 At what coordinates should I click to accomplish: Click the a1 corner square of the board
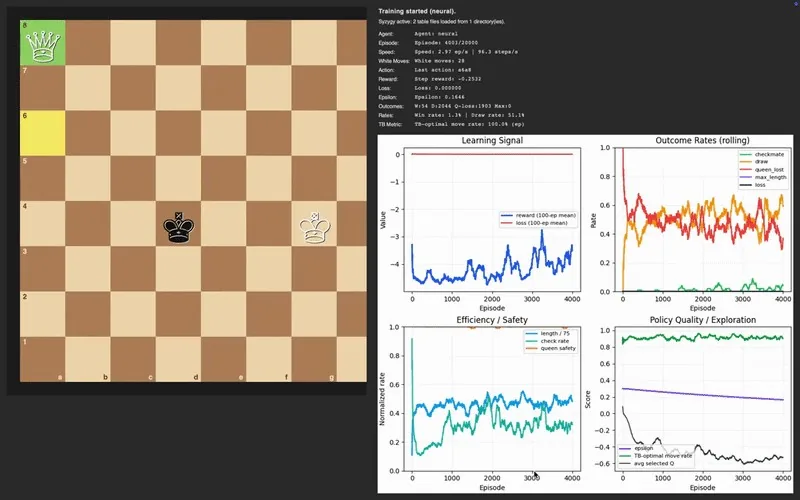click(42, 359)
